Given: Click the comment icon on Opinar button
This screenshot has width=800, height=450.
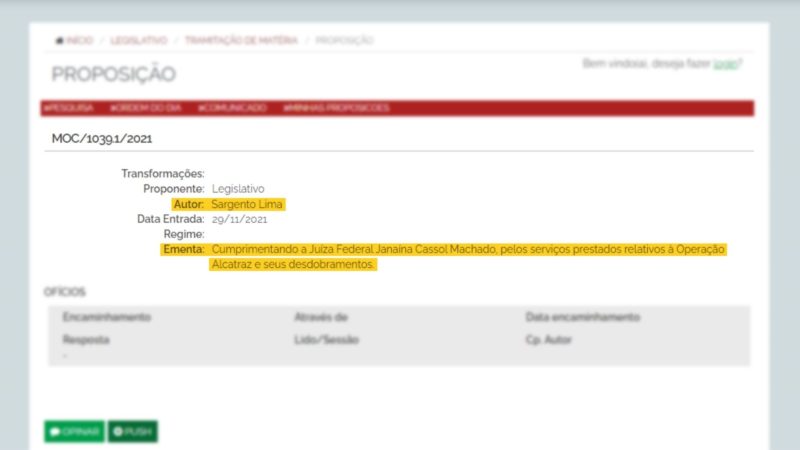Looking at the screenshot, I should pyautogui.click(x=55, y=432).
